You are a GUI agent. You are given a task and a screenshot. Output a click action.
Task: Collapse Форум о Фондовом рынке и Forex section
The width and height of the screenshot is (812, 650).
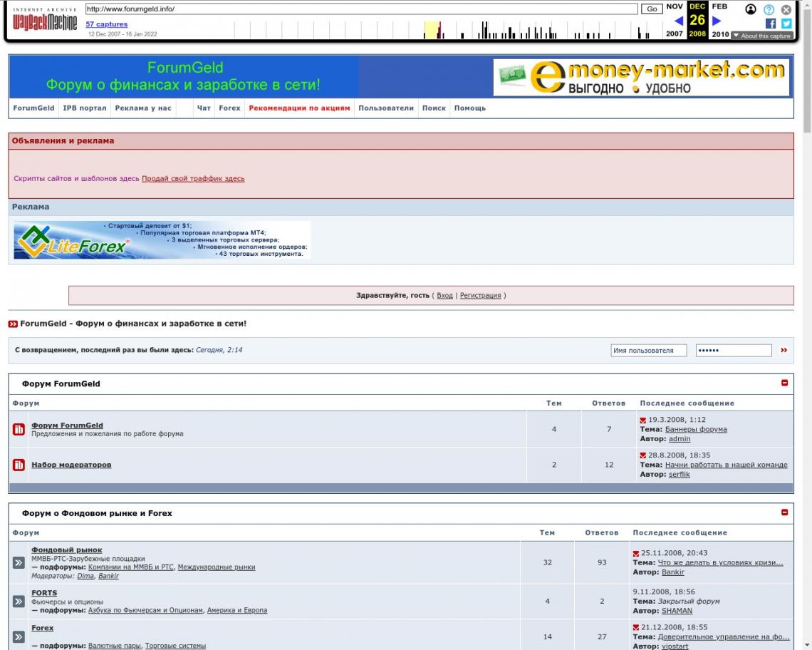[785, 512]
